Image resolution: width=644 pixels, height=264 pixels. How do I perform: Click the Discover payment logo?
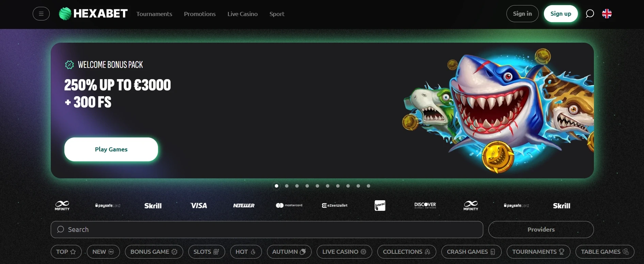[425, 205]
